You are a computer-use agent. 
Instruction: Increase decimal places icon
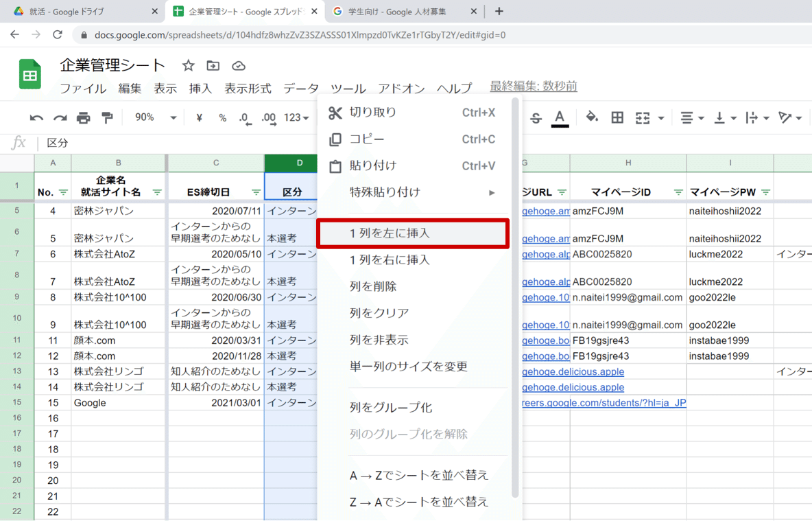coord(269,119)
